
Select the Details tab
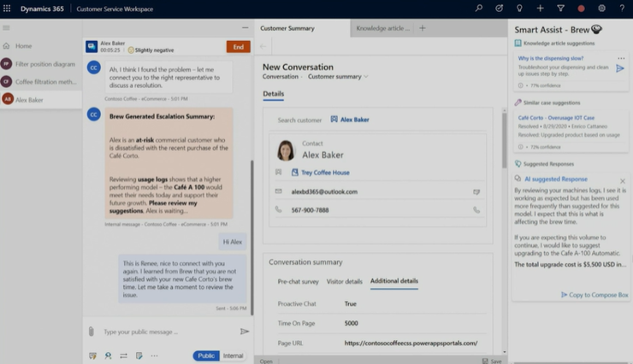click(274, 94)
